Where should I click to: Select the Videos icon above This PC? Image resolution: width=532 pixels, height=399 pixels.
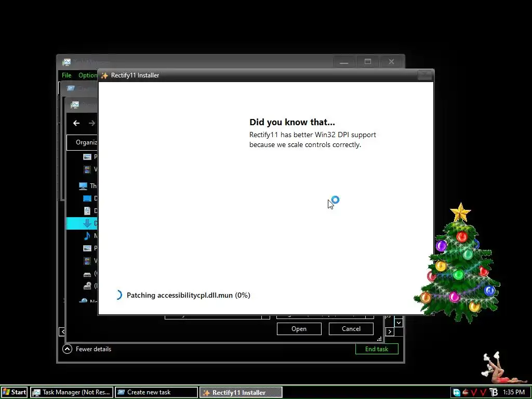87,169
